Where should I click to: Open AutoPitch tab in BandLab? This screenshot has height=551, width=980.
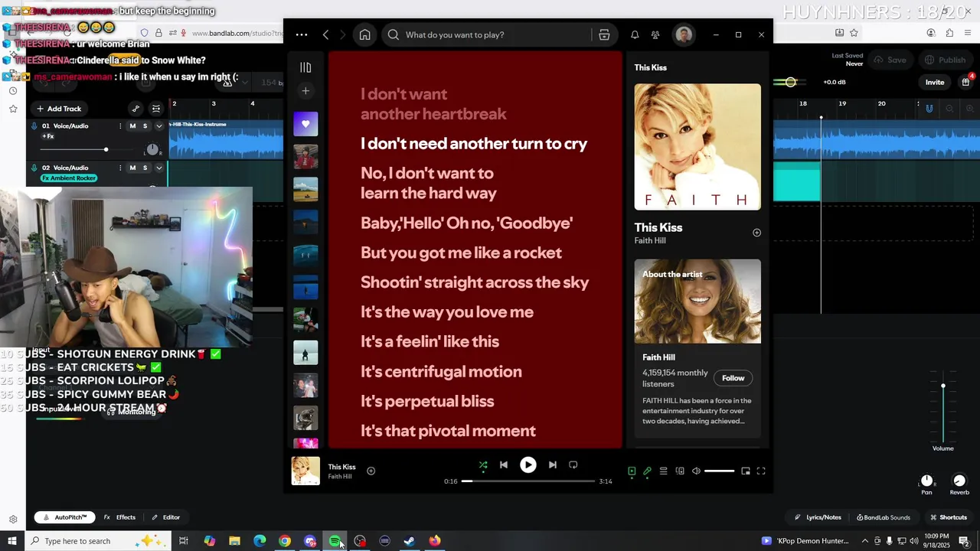tap(65, 517)
